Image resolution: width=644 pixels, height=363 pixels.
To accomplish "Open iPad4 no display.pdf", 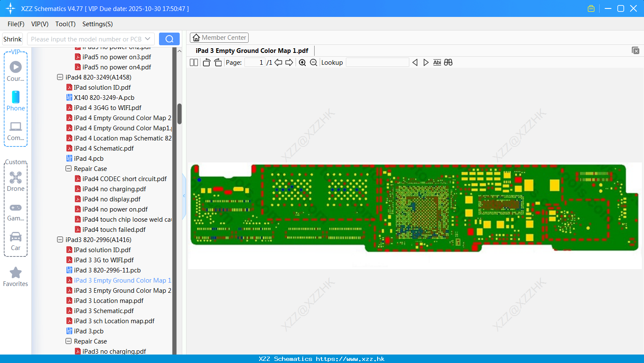I will (x=112, y=199).
